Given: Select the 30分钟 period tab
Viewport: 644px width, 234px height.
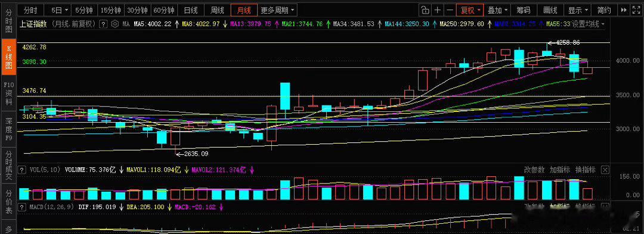Looking at the screenshot, I should (x=138, y=10).
